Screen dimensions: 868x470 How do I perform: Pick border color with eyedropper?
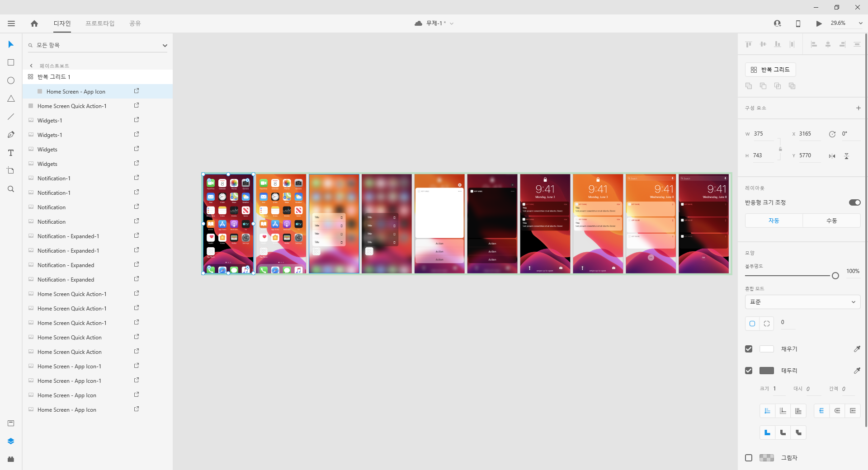(x=857, y=371)
